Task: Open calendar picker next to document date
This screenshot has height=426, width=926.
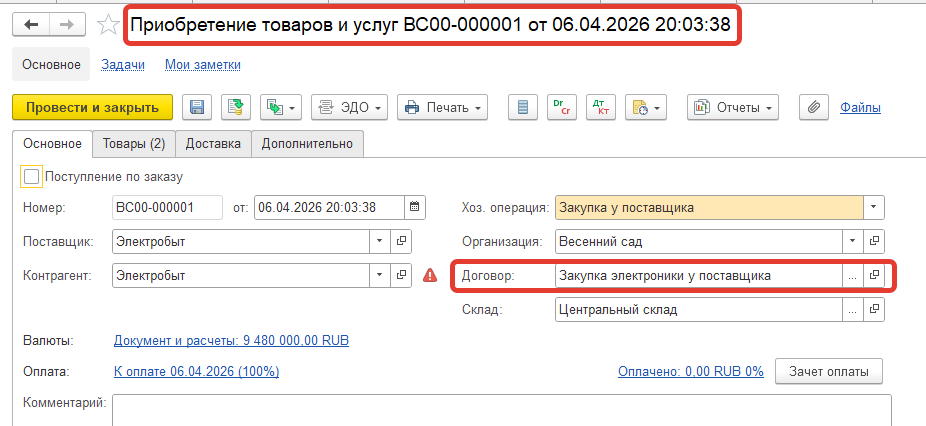Action: [x=415, y=208]
